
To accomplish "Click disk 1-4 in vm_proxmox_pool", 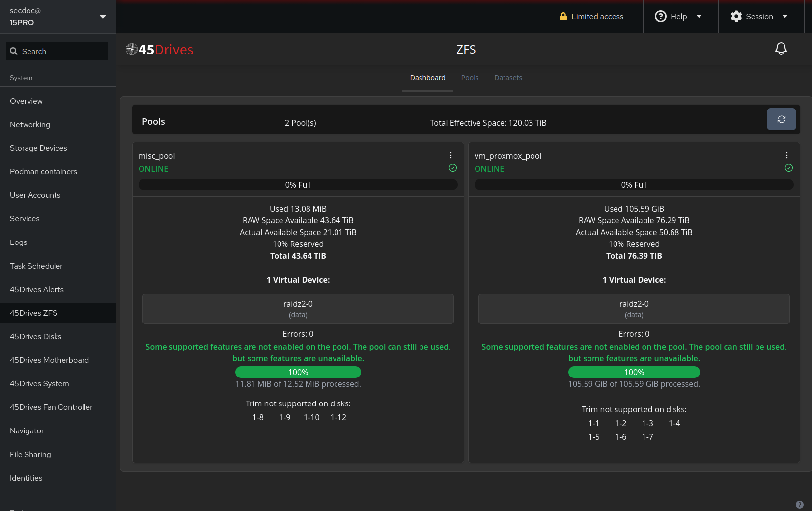I will tap(674, 423).
